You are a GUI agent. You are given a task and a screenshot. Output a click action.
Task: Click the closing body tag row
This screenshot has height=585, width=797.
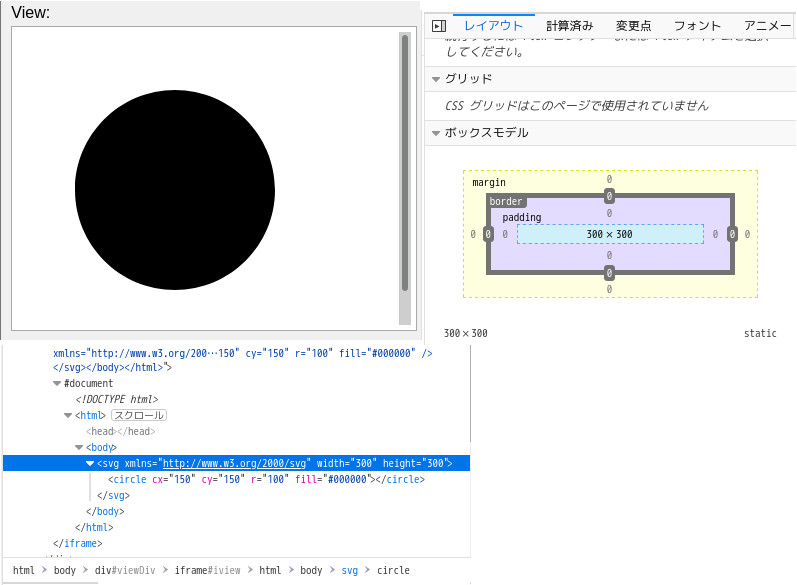click(x=105, y=511)
